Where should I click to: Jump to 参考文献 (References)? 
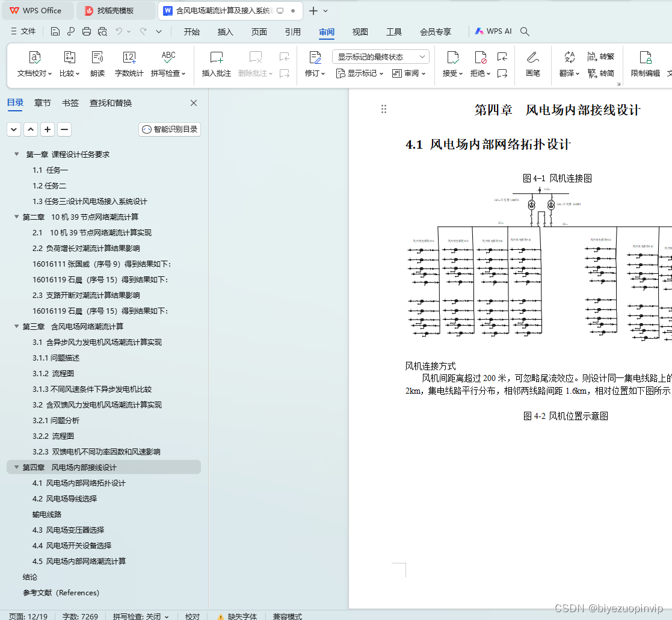[61, 592]
